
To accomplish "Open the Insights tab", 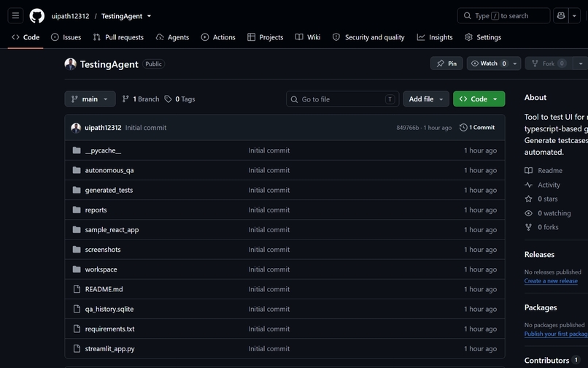I will (x=435, y=37).
